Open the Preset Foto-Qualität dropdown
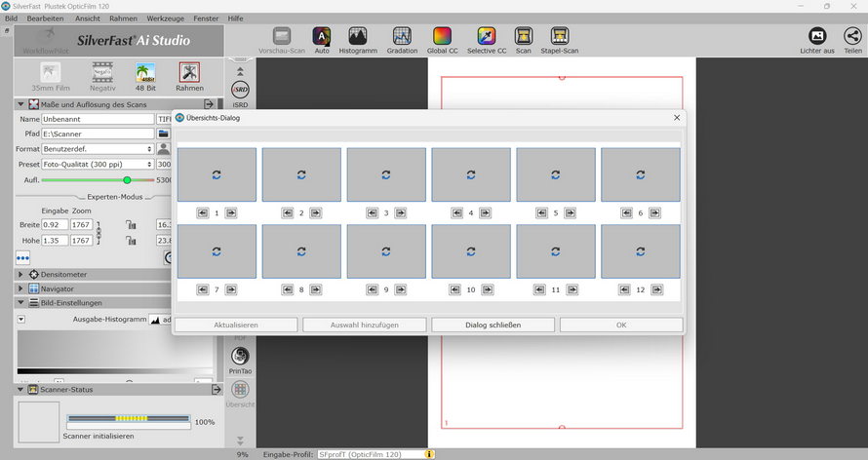Image resolution: width=868 pixels, height=460 pixels. (98, 165)
